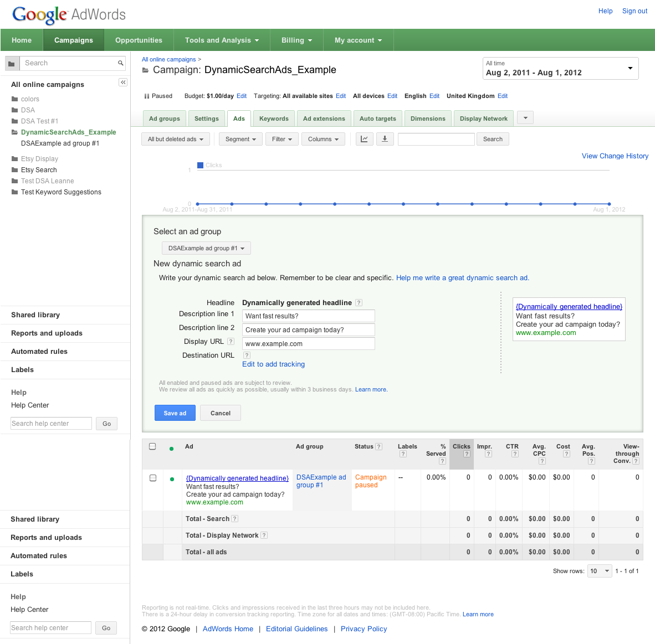Click Display URL input field
The width and height of the screenshot is (655, 644).
(308, 343)
